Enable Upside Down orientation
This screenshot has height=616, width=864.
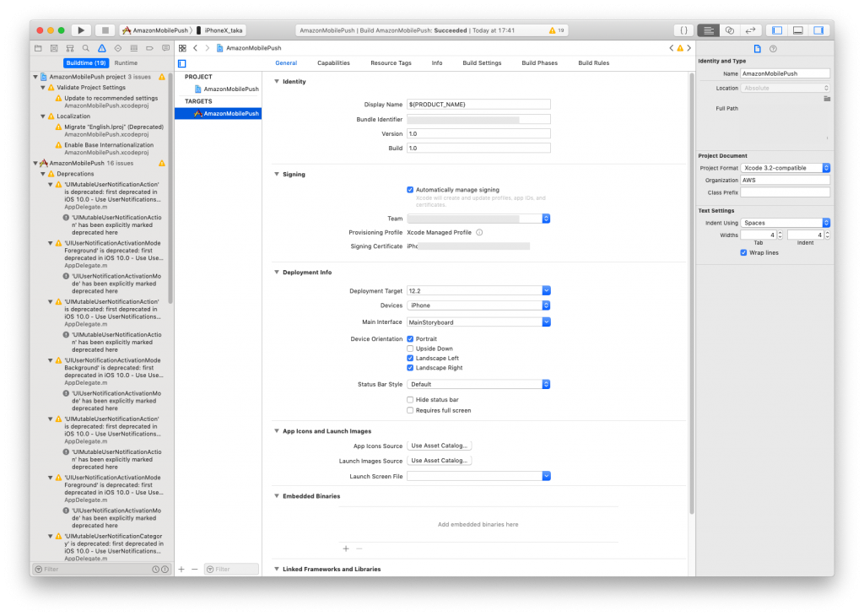(x=410, y=349)
